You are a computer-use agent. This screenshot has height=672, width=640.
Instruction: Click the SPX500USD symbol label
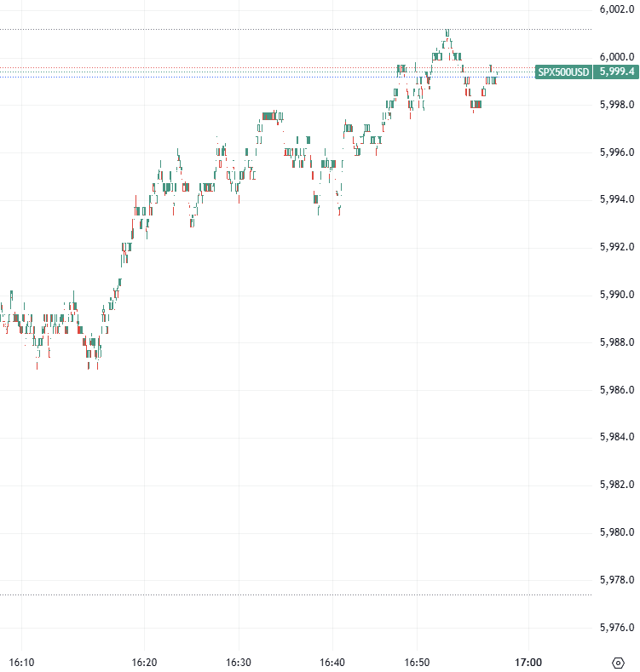563,72
